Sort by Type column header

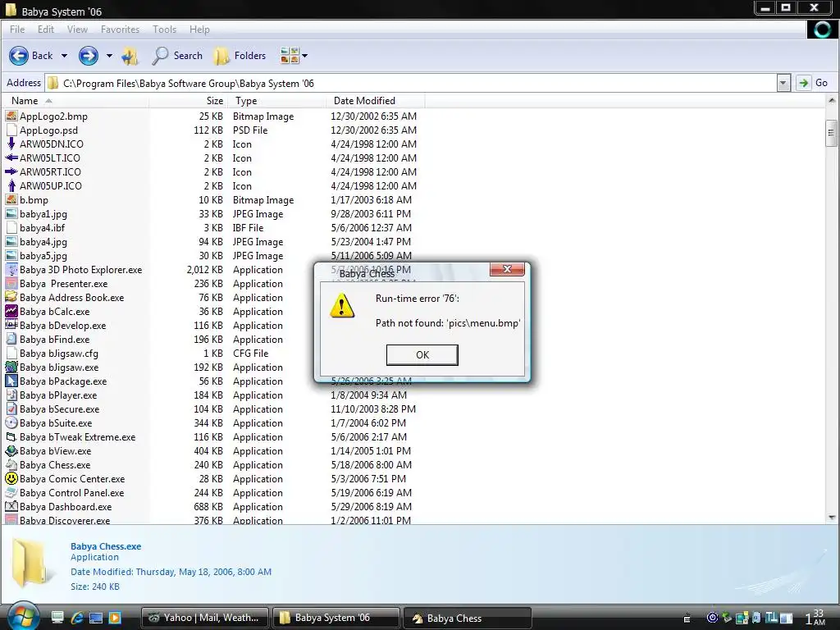click(277, 101)
